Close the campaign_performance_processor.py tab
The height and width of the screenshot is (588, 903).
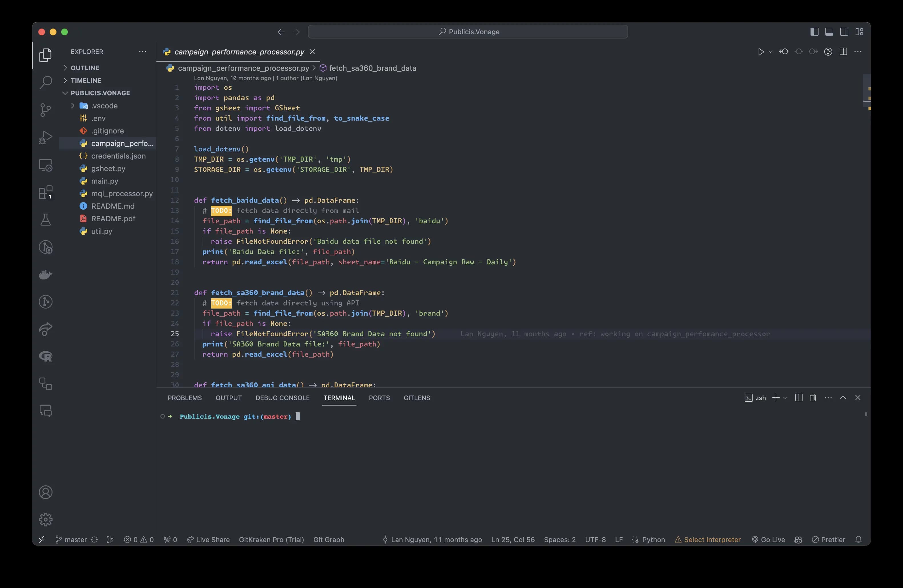coord(312,52)
